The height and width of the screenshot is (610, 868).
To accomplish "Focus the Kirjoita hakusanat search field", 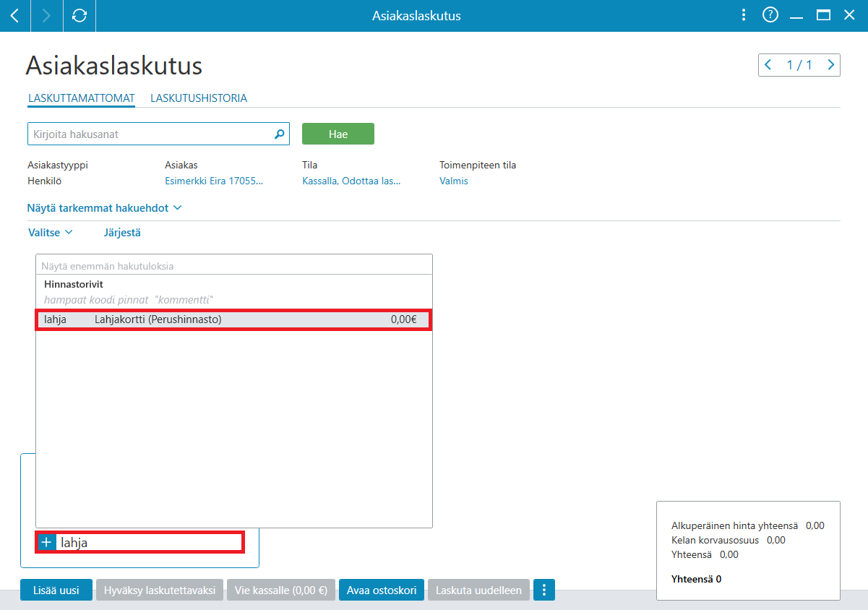I will [x=158, y=134].
